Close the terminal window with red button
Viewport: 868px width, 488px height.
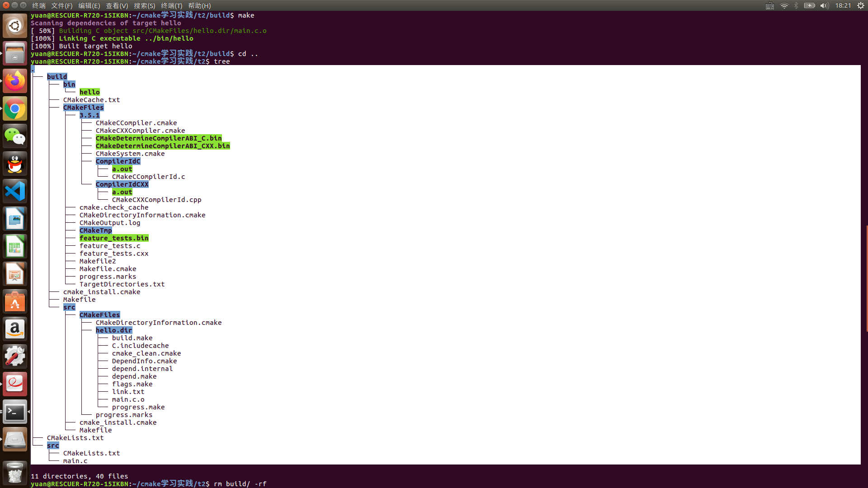point(6,5)
